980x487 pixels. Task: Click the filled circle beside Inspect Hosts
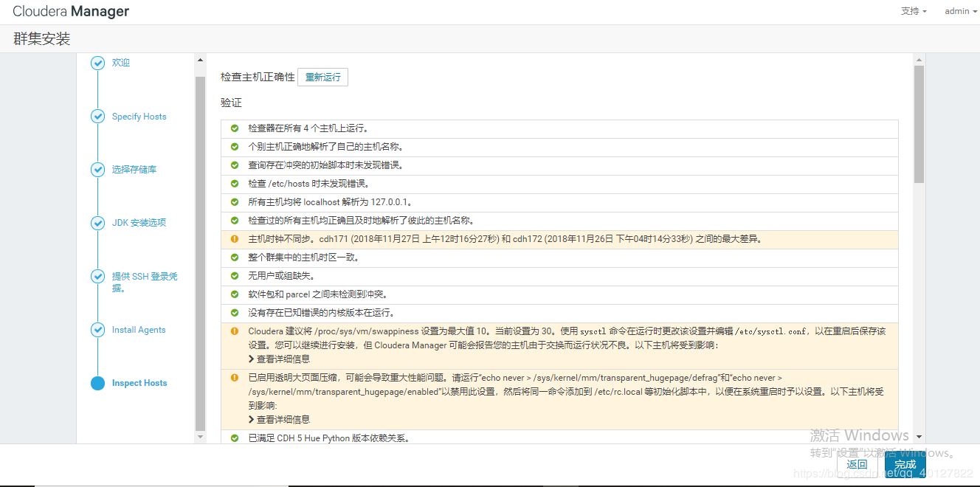coord(97,383)
